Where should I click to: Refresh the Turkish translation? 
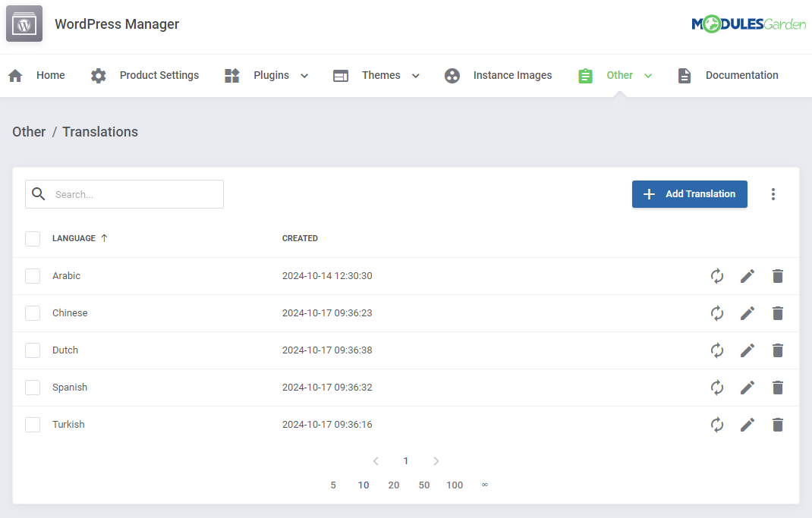(717, 425)
